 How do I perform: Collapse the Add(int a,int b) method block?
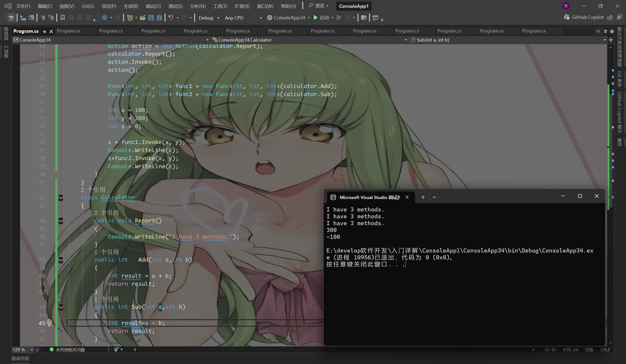click(x=61, y=260)
